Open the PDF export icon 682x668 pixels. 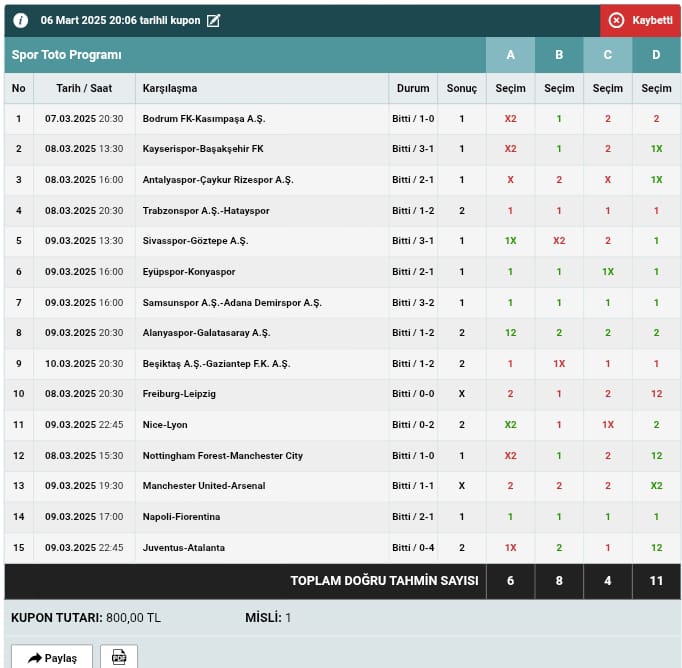tap(119, 657)
